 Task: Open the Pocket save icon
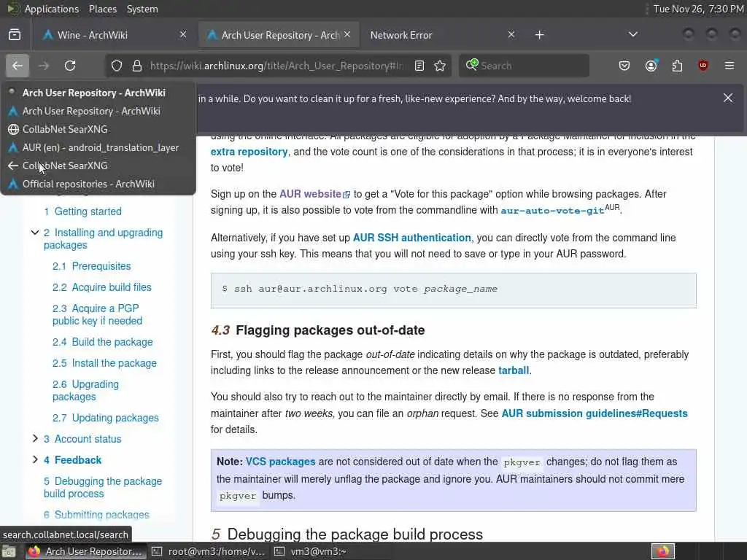[x=624, y=66]
